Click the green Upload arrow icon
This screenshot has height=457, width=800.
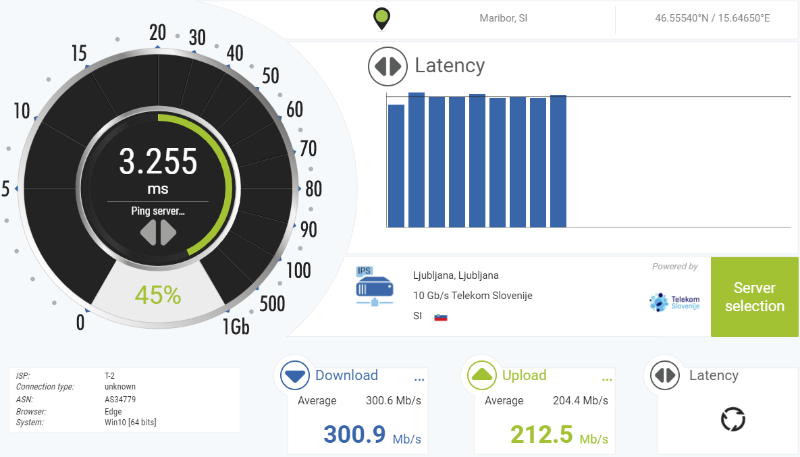(482, 376)
